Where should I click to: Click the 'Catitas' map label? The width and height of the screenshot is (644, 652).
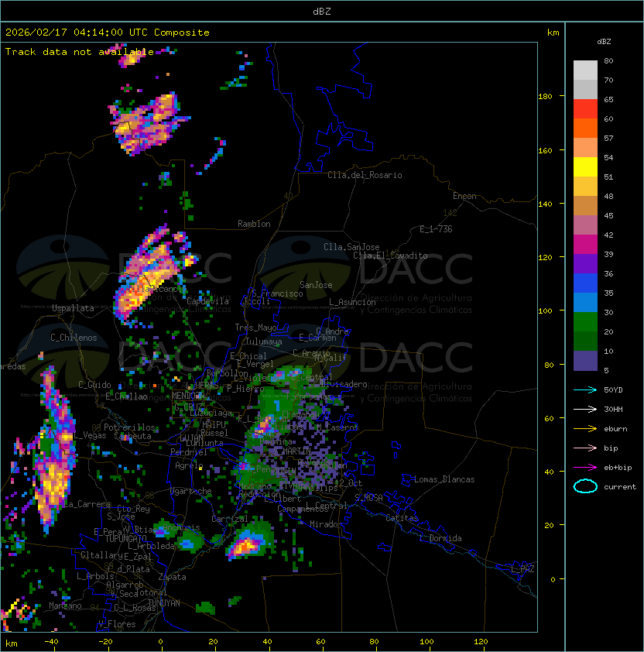(402, 518)
